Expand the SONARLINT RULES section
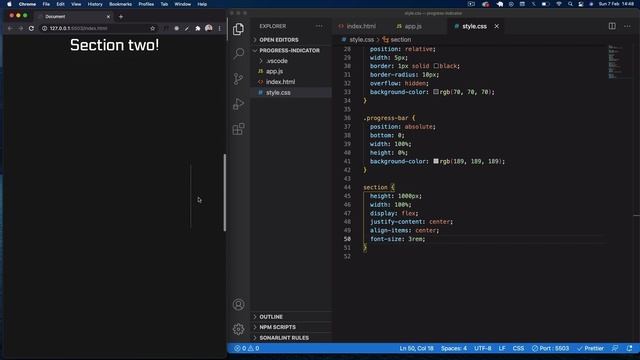Image resolution: width=640 pixels, height=360 pixels. click(x=284, y=338)
